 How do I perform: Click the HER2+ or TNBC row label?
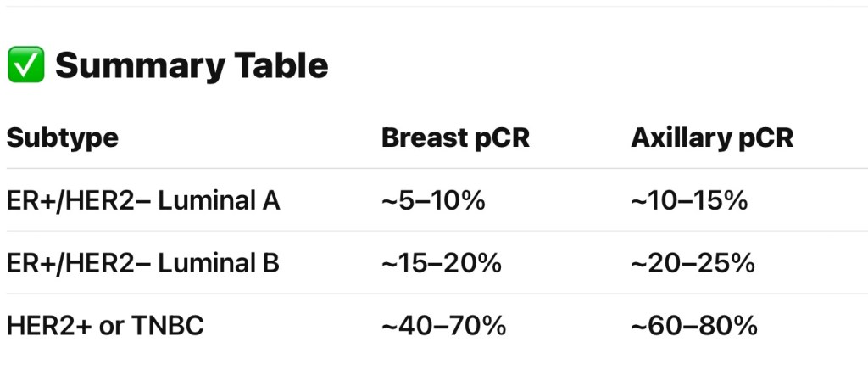[105, 325]
